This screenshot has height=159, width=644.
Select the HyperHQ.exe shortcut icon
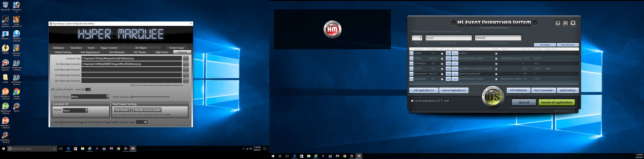click(x=6, y=108)
